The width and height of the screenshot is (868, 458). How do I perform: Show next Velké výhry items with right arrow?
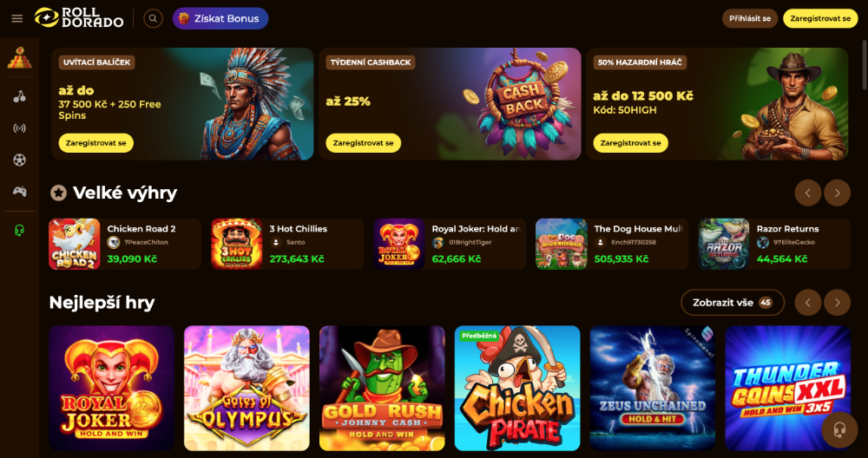(x=837, y=193)
